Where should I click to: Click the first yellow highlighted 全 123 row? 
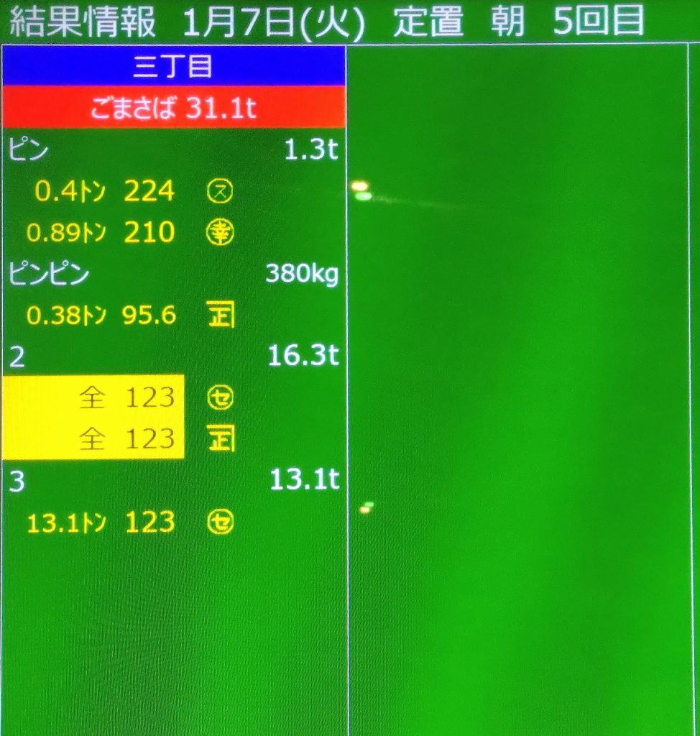[x=93, y=397]
